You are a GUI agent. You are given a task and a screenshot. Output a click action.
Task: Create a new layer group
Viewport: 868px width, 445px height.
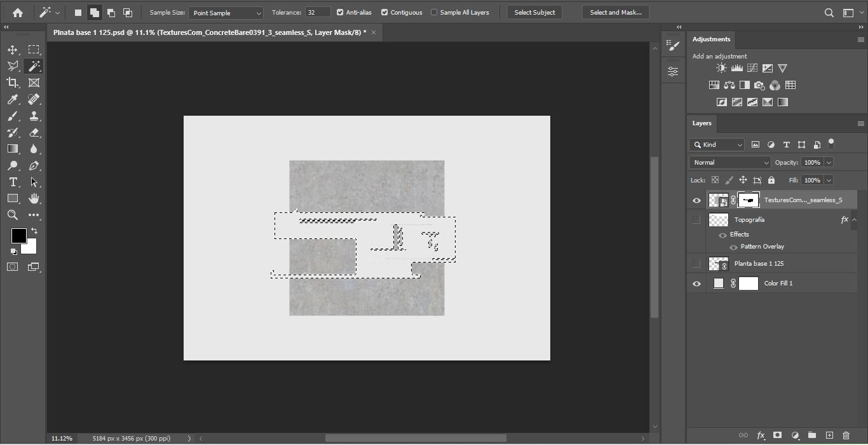tap(812, 435)
